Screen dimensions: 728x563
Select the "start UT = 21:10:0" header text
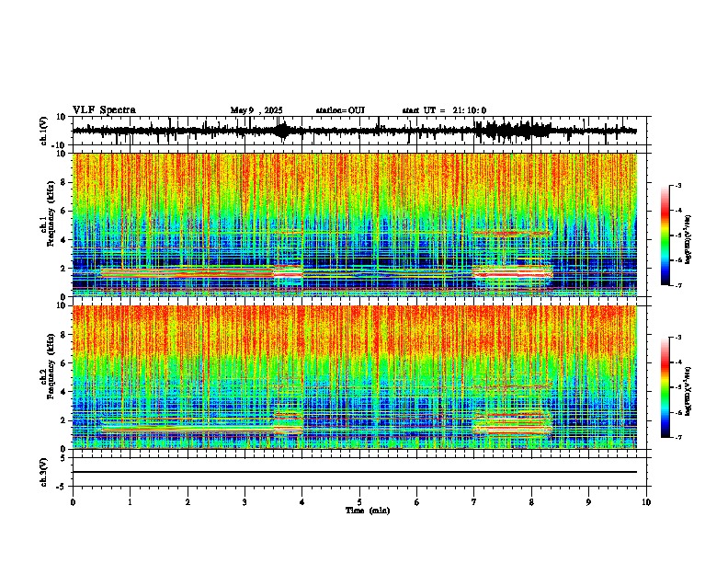(444, 110)
